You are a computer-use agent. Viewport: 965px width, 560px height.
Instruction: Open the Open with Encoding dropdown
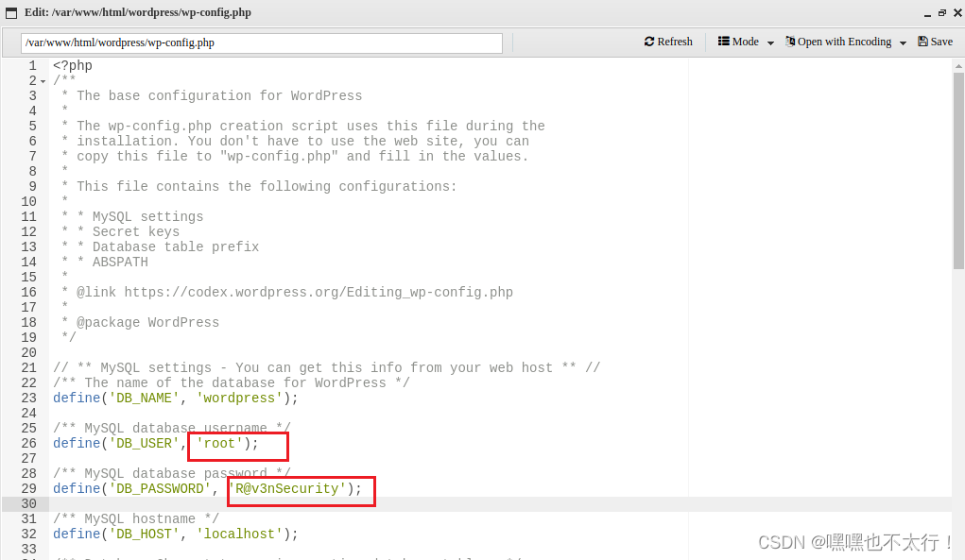[x=846, y=42]
